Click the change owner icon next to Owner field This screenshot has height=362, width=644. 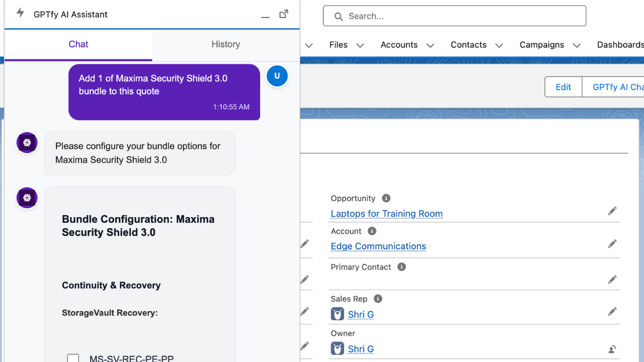[x=612, y=349]
